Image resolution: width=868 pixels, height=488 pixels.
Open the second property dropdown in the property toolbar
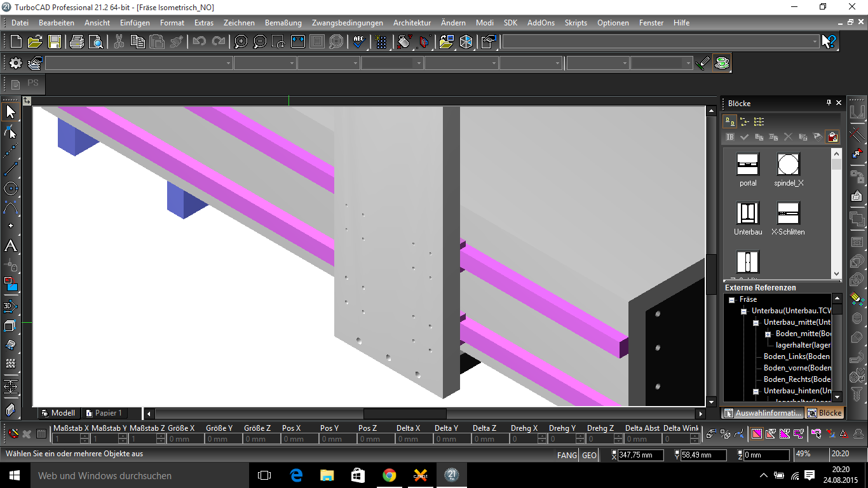pyautogui.click(x=265, y=64)
